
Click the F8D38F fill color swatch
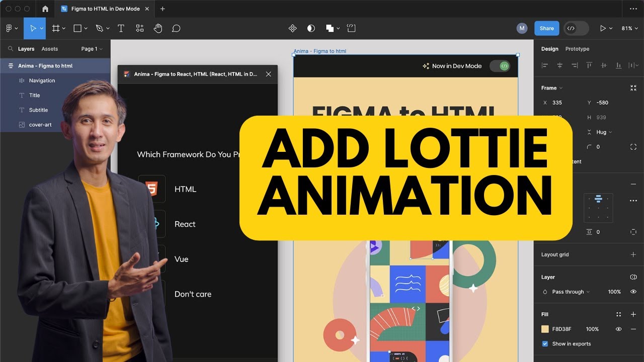tap(545, 329)
